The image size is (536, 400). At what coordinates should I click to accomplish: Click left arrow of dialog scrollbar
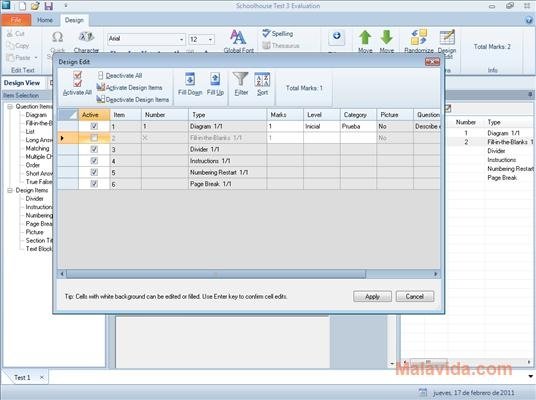[62, 274]
